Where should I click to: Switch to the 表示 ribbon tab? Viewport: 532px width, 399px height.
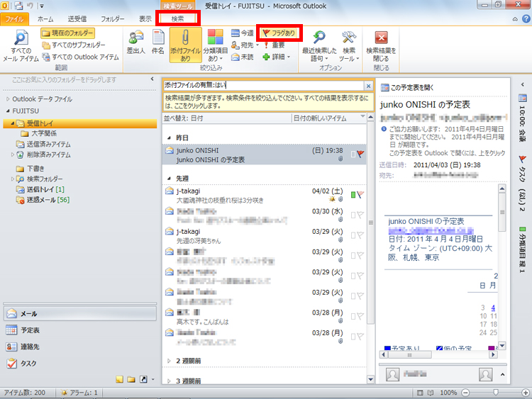pos(145,19)
